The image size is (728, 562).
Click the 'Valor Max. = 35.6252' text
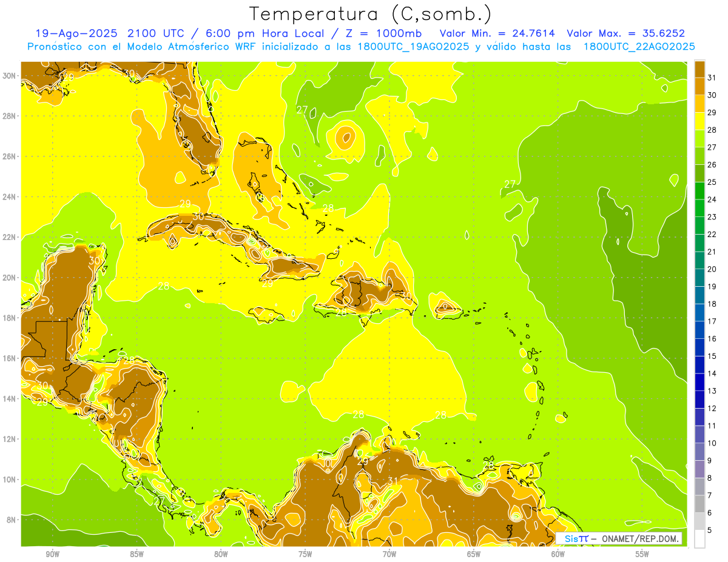coord(626,33)
